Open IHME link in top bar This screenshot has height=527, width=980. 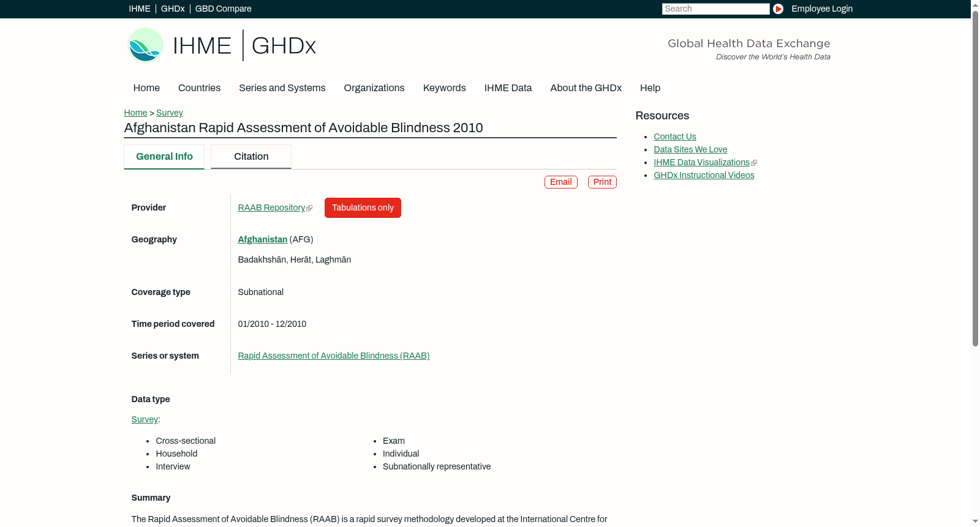tap(140, 9)
